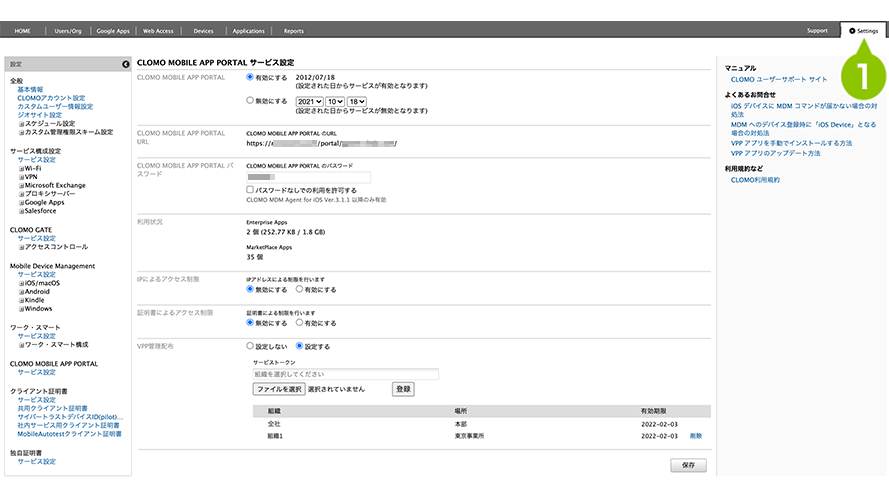889x500 pixels.
Task: Open サービス設定 under CLOMO GATE
Action: pos(36,239)
